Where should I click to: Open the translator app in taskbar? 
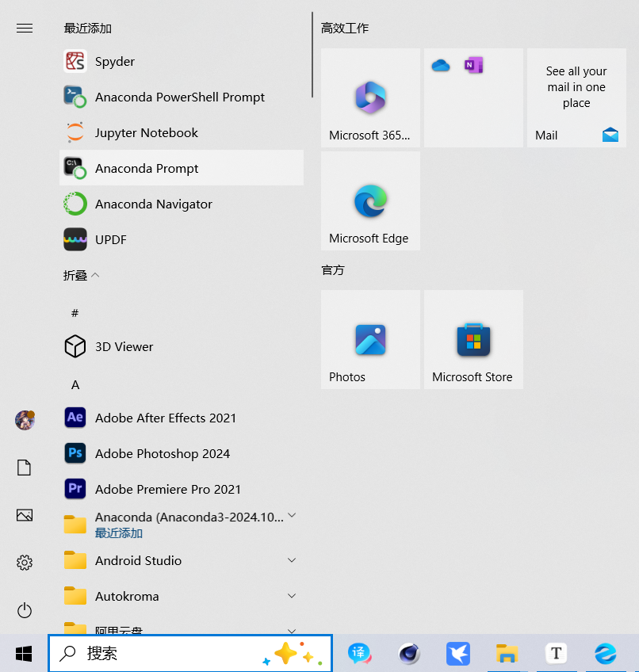(359, 654)
